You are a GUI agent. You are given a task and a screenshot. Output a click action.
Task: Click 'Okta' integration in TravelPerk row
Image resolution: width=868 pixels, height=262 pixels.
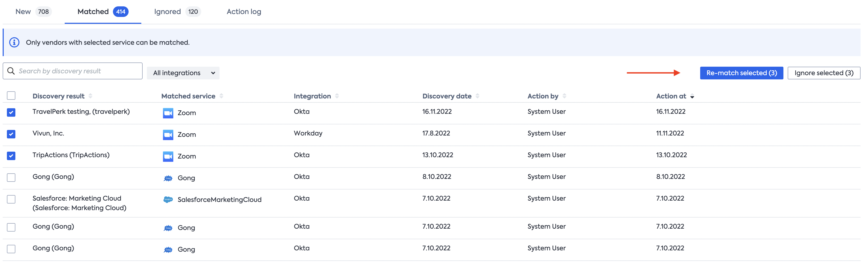302,112
